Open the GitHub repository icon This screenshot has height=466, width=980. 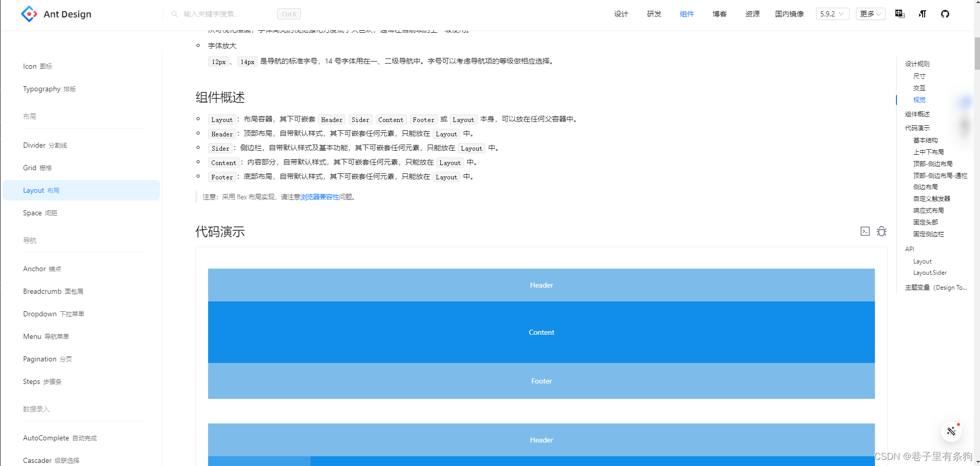click(945, 14)
